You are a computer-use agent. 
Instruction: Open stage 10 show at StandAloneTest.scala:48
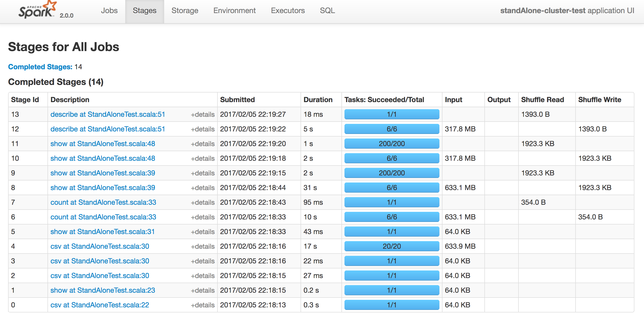[103, 158]
